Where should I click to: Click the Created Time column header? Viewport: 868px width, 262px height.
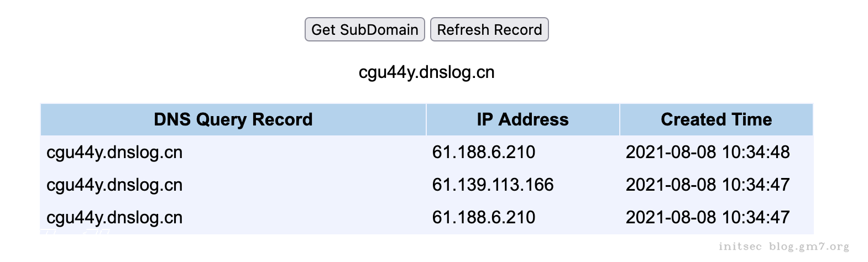716,119
